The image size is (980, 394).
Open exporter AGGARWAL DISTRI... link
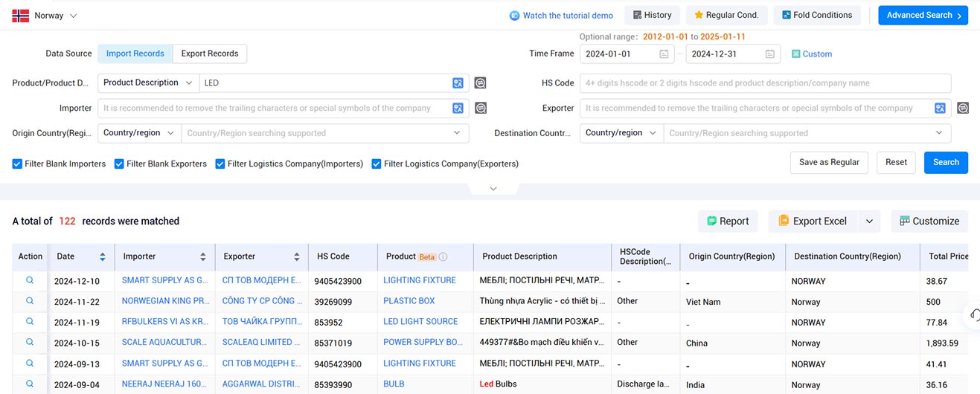pos(262,384)
